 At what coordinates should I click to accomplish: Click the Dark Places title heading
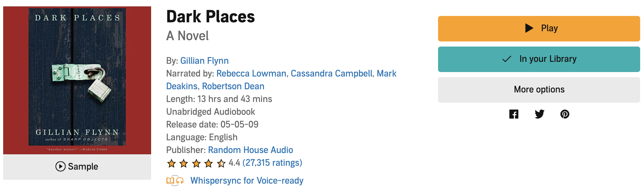click(210, 17)
